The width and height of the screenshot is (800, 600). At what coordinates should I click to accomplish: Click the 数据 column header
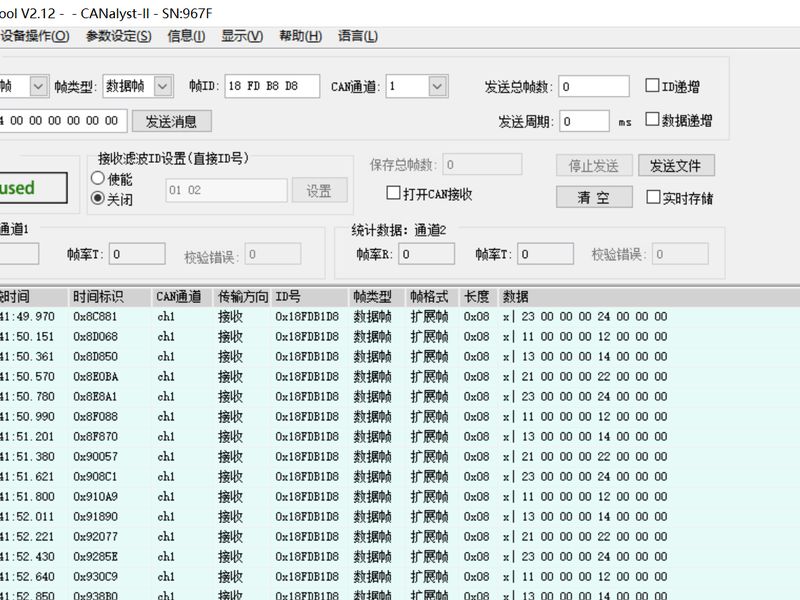(648, 297)
